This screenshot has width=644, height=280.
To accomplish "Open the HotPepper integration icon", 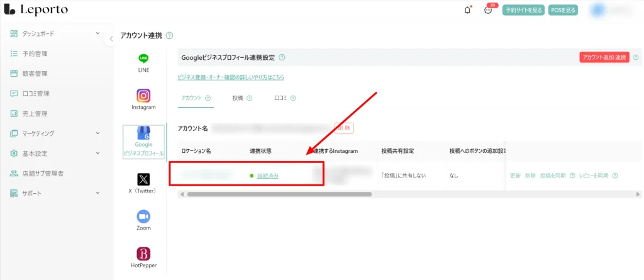I will tap(143, 254).
